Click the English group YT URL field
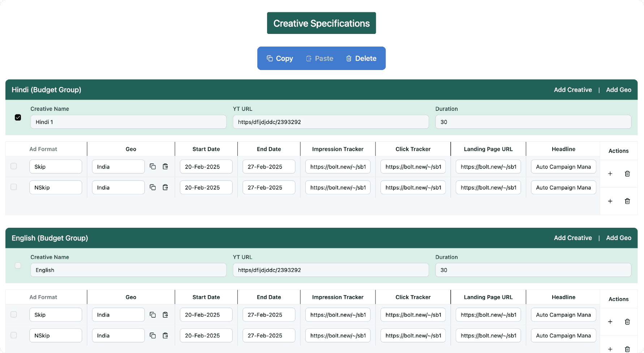The width and height of the screenshot is (644, 353). click(x=331, y=270)
